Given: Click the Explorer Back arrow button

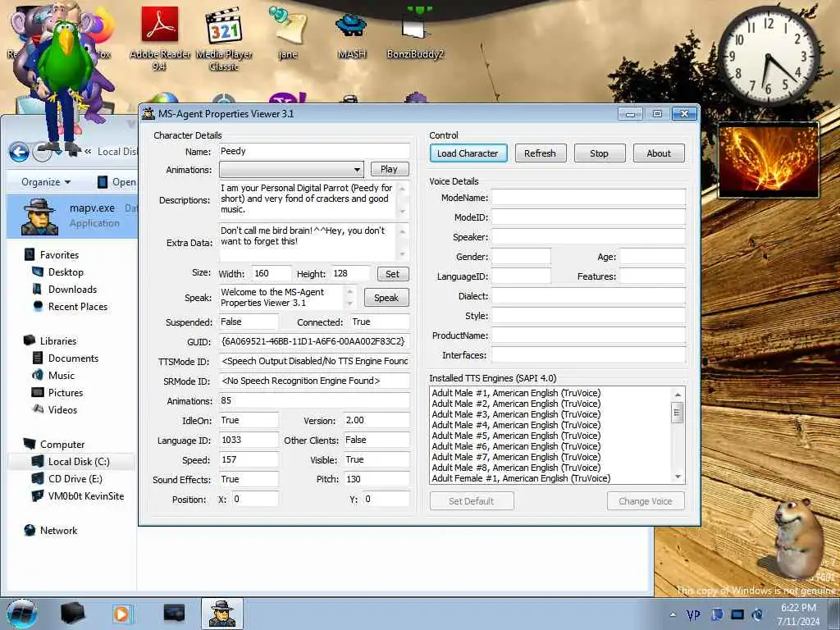Looking at the screenshot, I should pos(20,152).
